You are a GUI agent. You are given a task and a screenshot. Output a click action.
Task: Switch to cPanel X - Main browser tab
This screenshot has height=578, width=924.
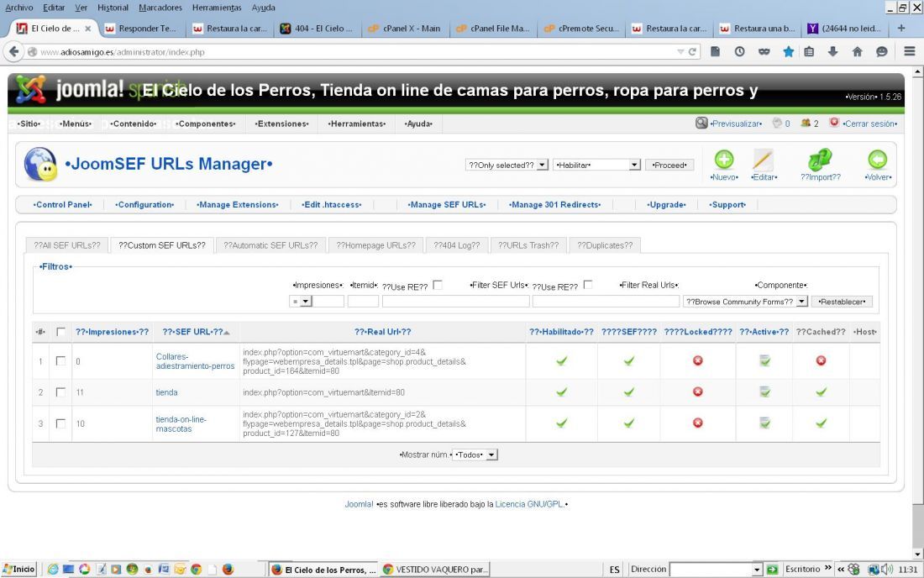coord(405,29)
